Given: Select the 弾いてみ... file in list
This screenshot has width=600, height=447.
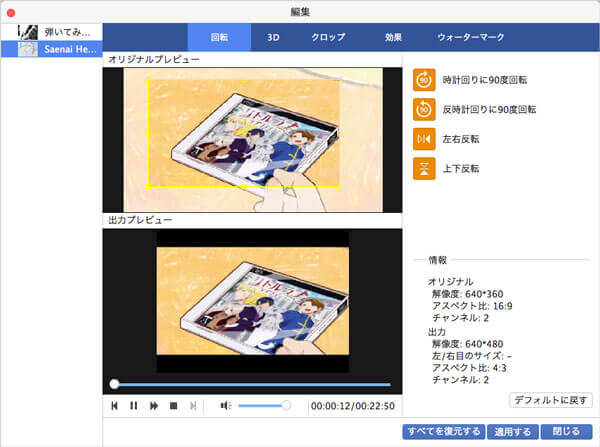Looking at the screenshot, I should pyautogui.click(x=52, y=32).
